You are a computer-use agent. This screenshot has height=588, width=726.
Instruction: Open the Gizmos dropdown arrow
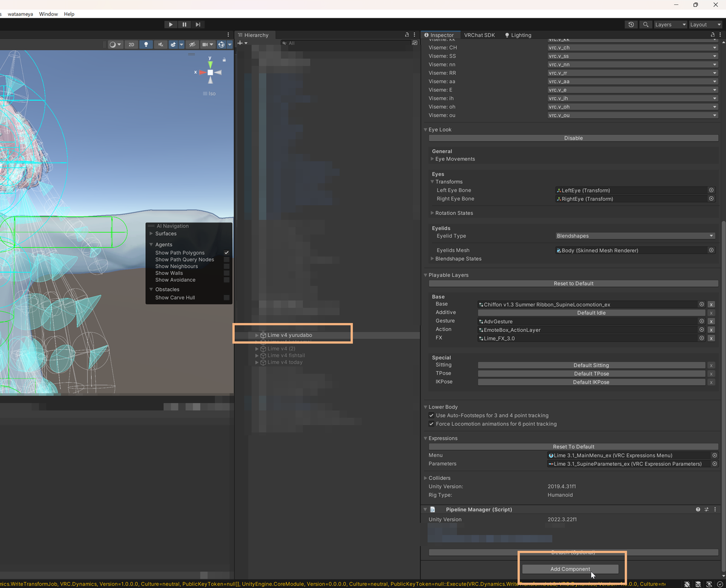click(230, 44)
